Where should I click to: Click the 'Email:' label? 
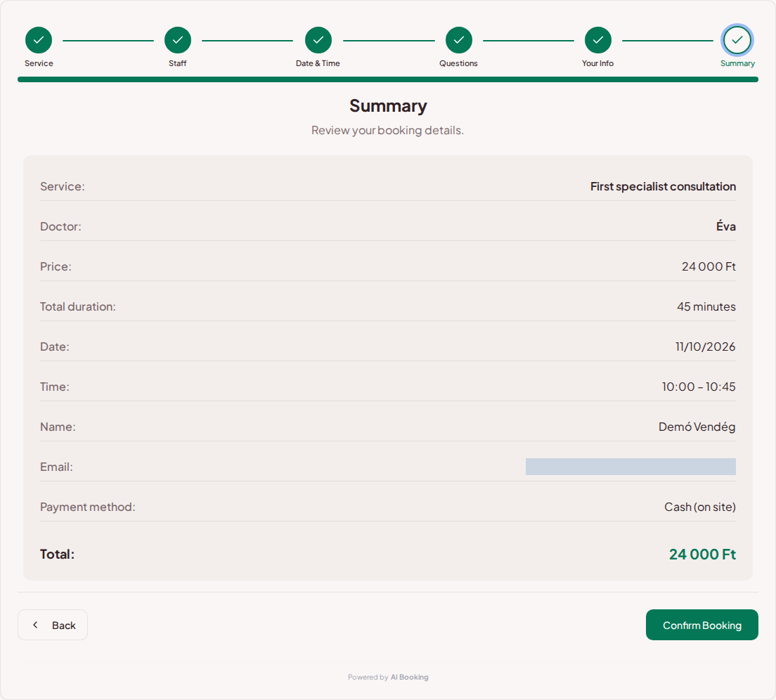click(56, 467)
